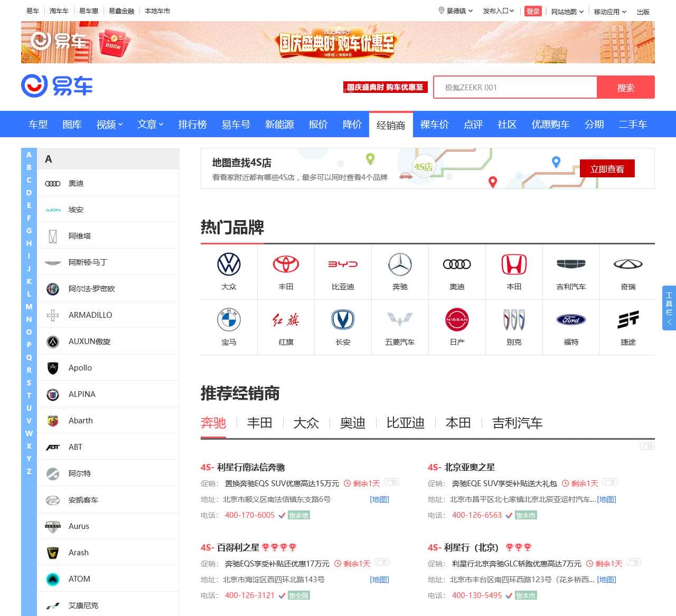Click the Nissan 日产 brand logo
This screenshot has width=676, height=616.
(x=457, y=319)
